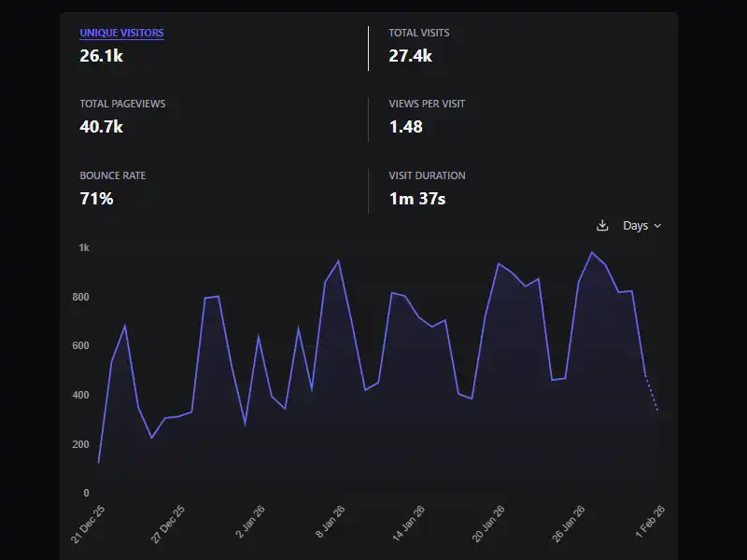Viewport: 747px width, 560px height.
Task: Click the export/download chart icon
Action: point(602,225)
